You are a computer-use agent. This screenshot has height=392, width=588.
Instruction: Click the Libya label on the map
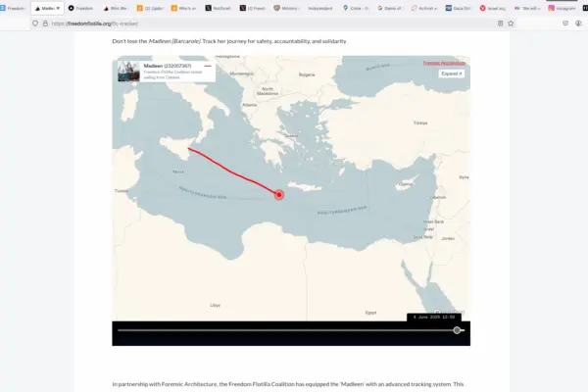215,305
